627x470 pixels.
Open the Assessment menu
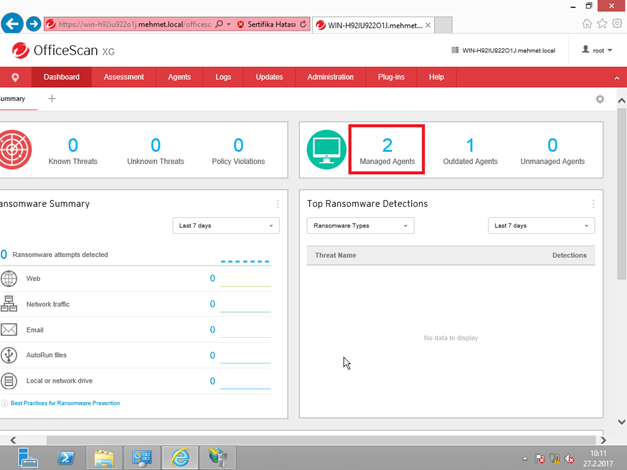tap(124, 77)
